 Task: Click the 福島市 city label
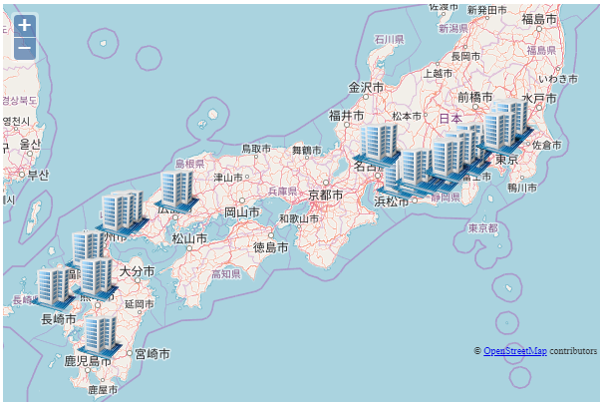[539, 19]
